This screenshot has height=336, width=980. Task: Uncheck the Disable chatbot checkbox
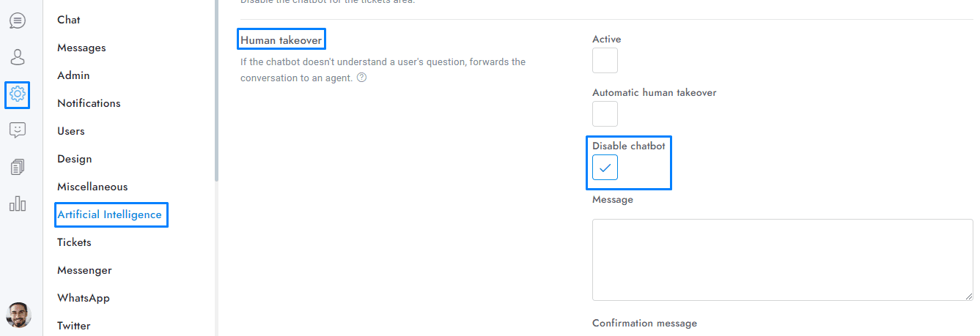pos(605,168)
